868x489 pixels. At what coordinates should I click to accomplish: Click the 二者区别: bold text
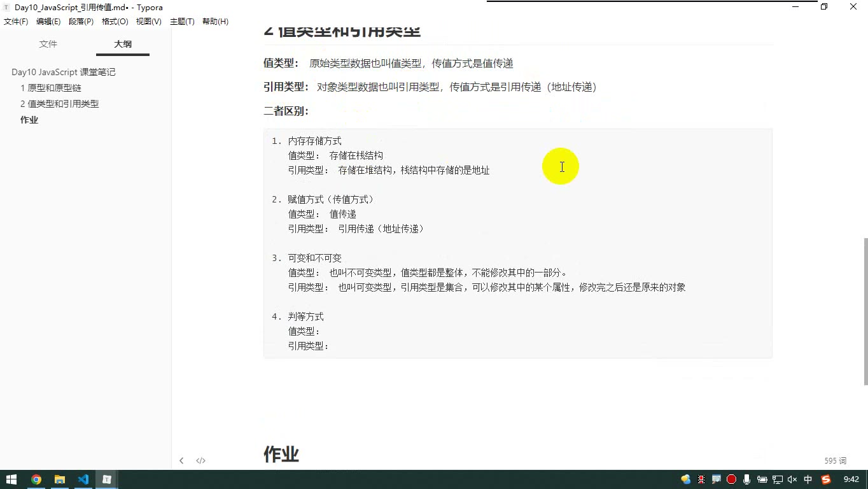[x=286, y=111]
